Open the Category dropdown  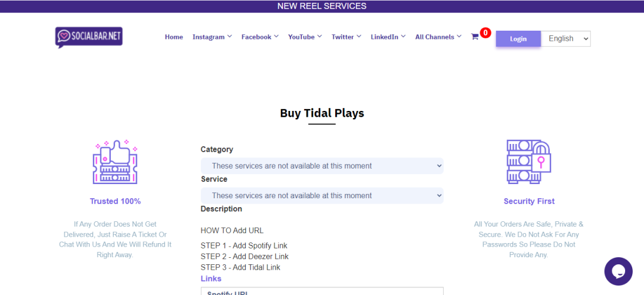click(x=322, y=166)
